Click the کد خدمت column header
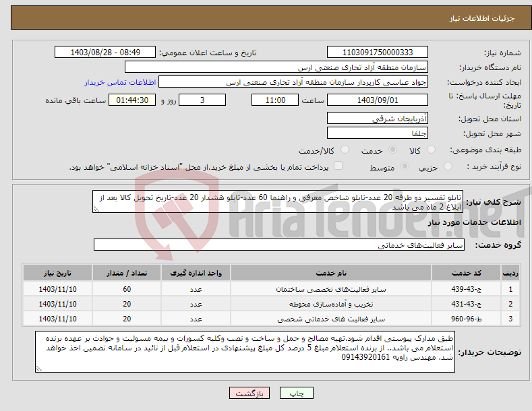 tap(467, 273)
